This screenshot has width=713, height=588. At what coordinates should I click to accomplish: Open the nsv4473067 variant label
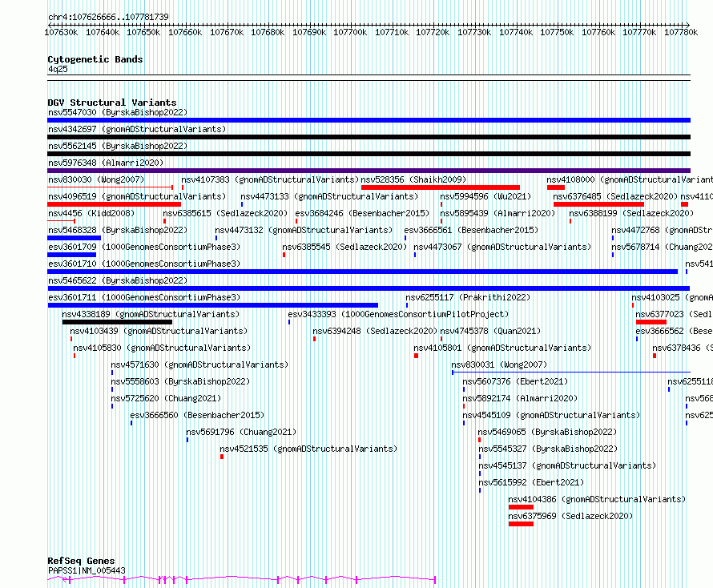point(502,247)
